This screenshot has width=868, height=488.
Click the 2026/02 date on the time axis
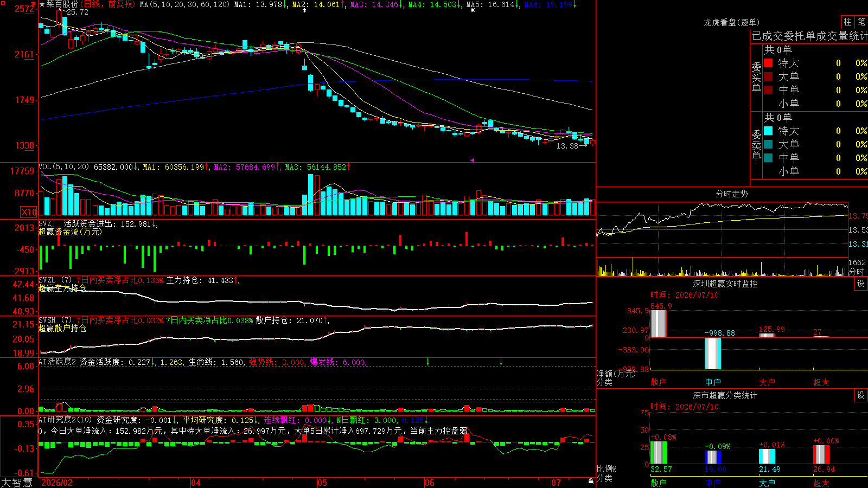coord(57,483)
